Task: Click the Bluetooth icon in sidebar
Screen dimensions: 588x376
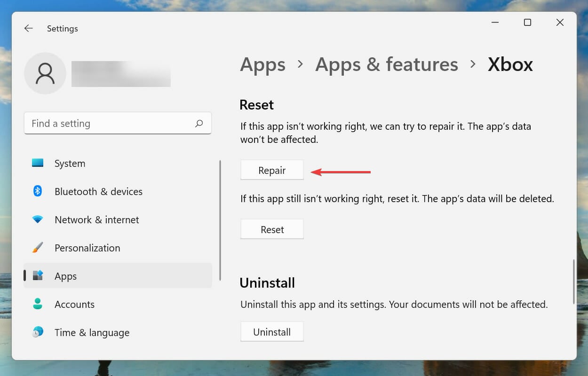Action: point(38,191)
